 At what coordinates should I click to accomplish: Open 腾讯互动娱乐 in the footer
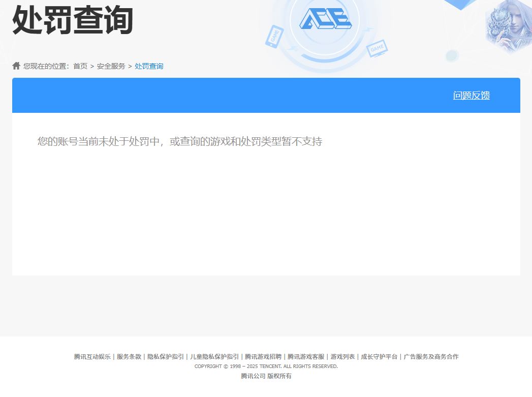[x=91, y=356]
